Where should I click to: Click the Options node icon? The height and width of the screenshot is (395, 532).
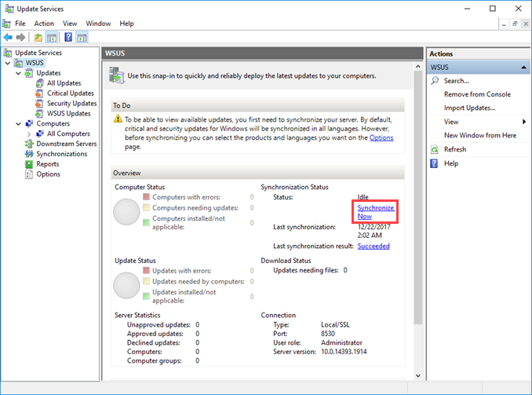click(x=29, y=174)
